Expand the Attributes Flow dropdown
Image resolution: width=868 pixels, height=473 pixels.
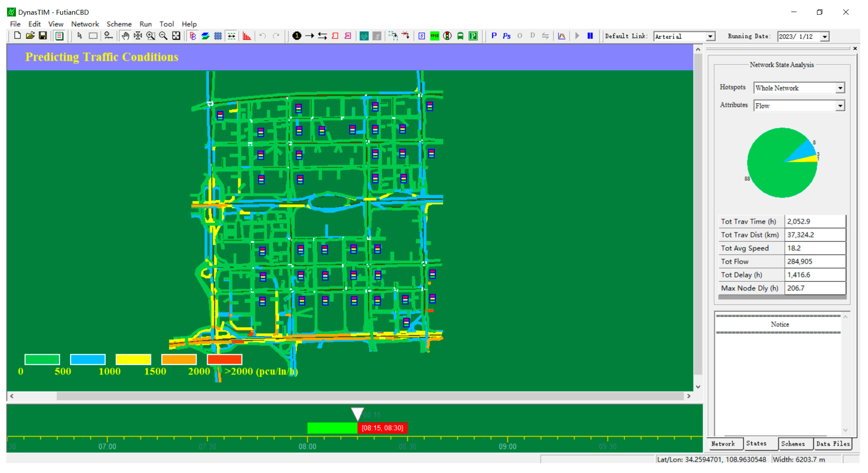(x=840, y=106)
